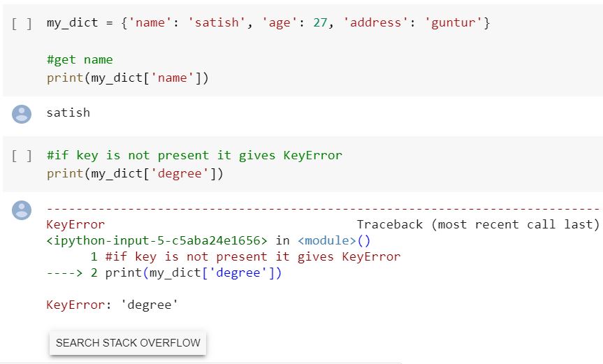The image size is (603, 364).
Task: Click the avatar icon beside the satish output
Action: [x=22, y=114]
